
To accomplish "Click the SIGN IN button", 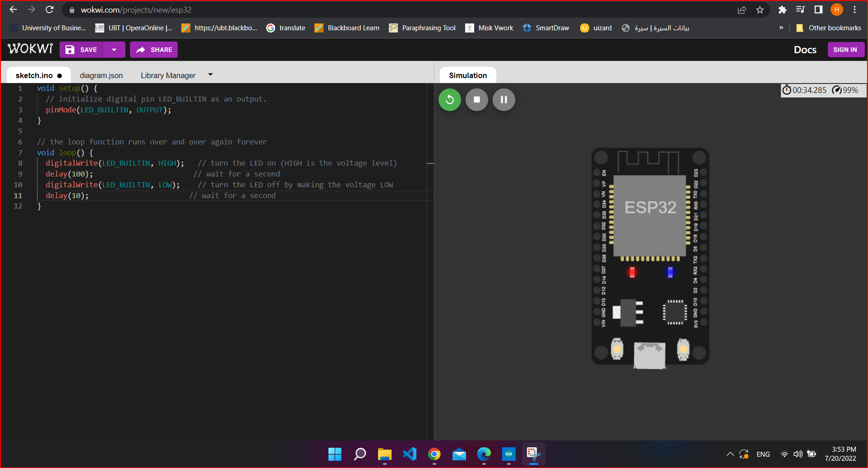I will [845, 50].
